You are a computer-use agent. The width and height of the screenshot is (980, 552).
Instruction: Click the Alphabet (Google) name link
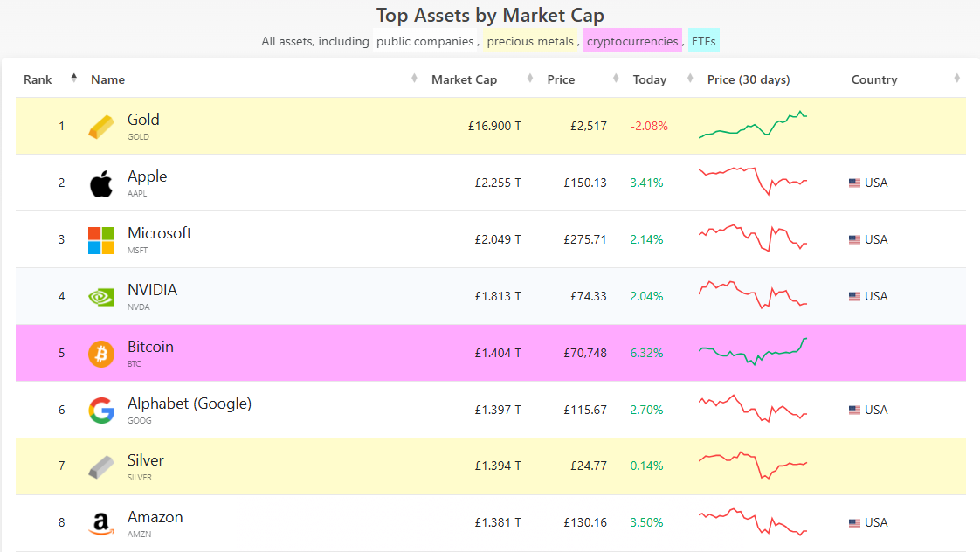188,403
